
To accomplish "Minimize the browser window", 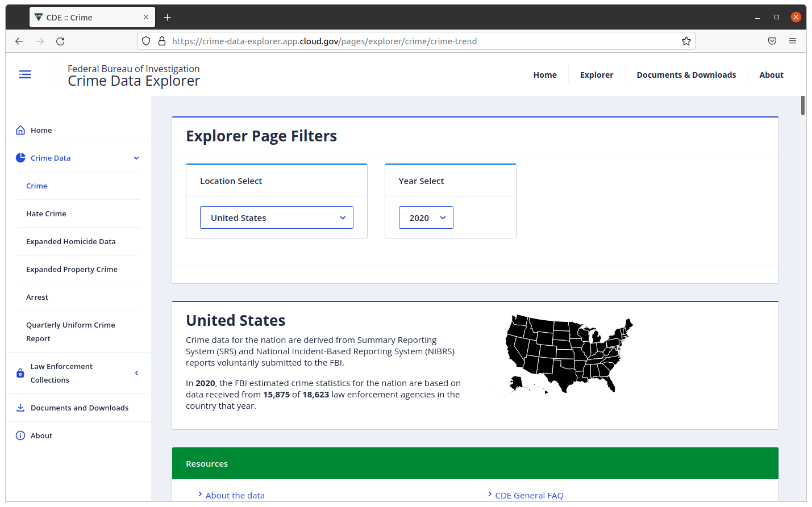I will [x=757, y=18].
